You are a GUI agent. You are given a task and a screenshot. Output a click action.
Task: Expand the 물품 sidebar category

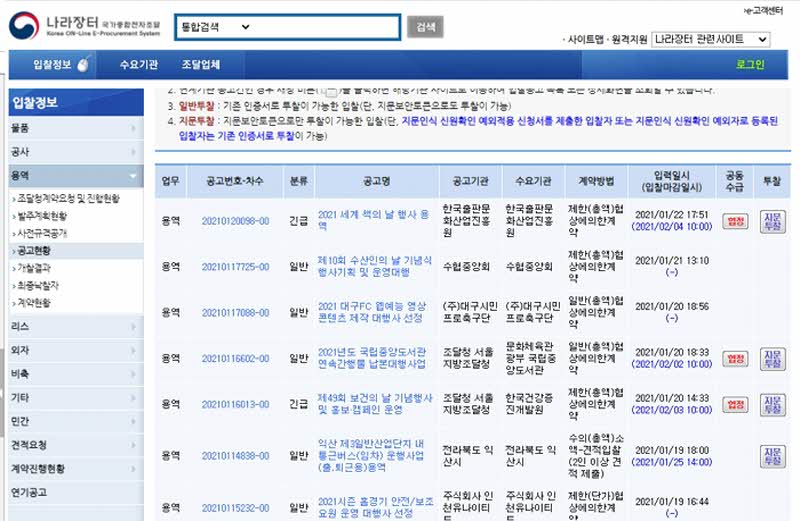coord(72,128)
